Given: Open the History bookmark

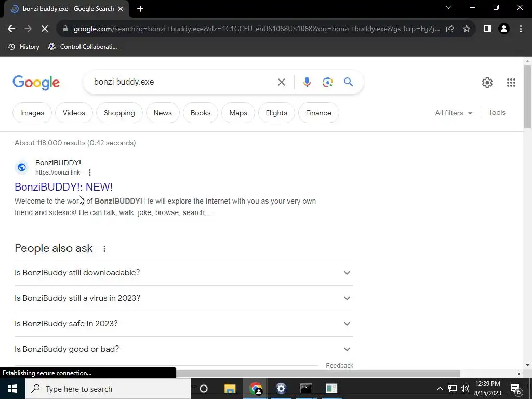Looking at the screenshot, I should tap(24, 47).
